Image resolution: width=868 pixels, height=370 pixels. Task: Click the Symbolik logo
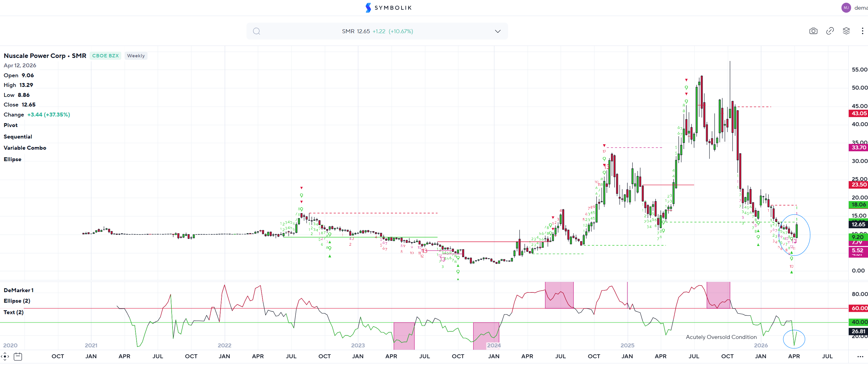pos(389,8)
